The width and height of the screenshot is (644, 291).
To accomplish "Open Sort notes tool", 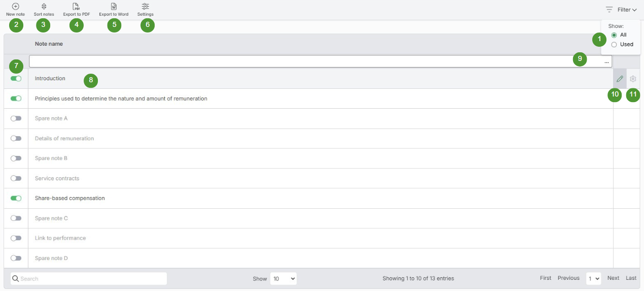I will (x=44, y=7).
